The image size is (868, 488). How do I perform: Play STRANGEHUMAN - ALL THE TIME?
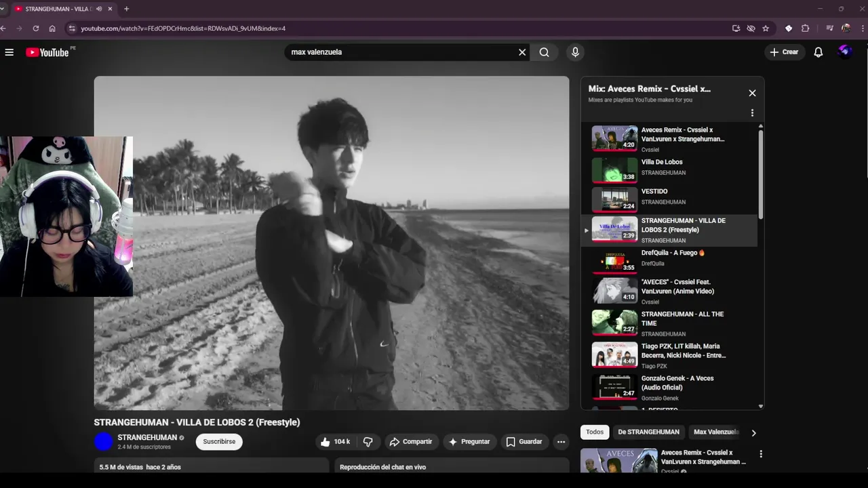[x=669, y=323]
